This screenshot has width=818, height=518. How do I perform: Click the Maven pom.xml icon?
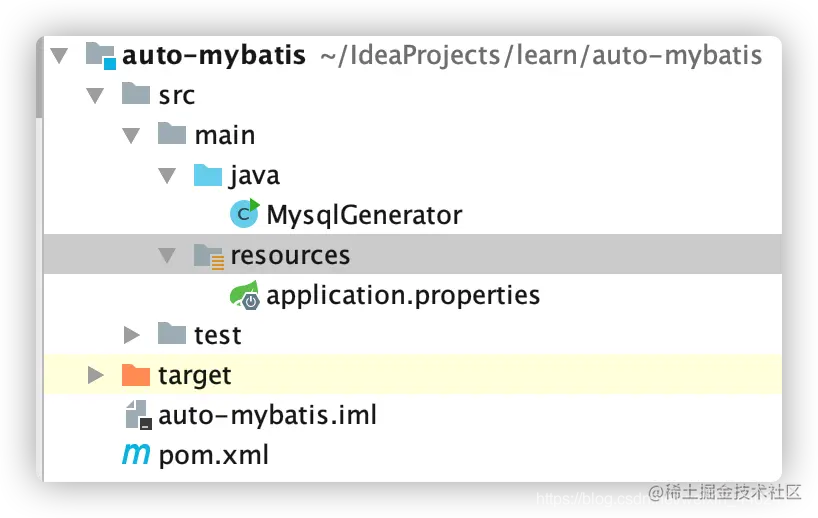(136, 454)
